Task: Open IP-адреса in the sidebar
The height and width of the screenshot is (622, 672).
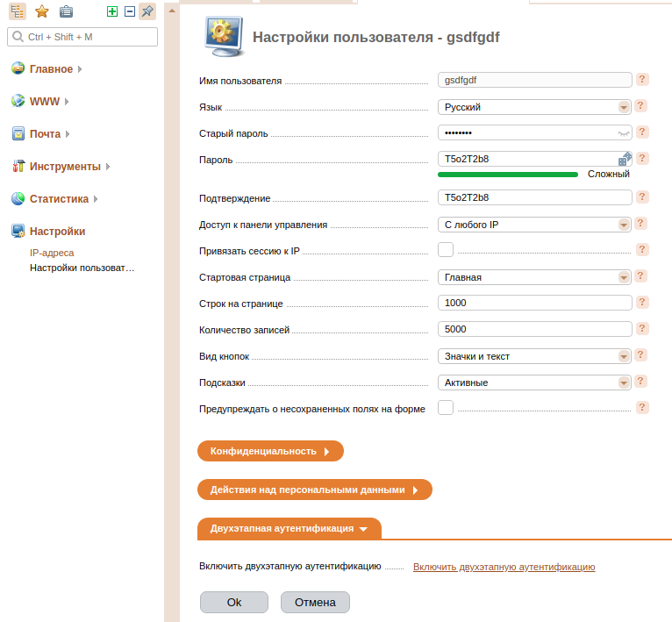Action: 52,253
